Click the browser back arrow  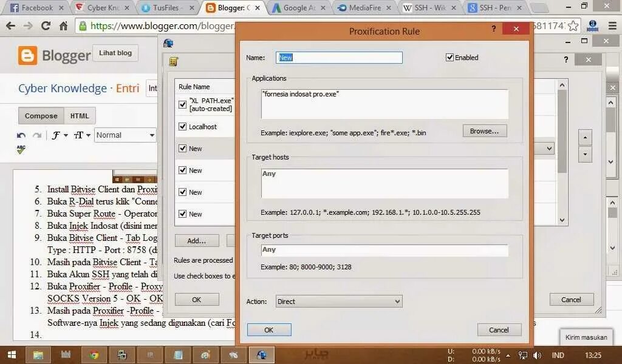[11, 26]
